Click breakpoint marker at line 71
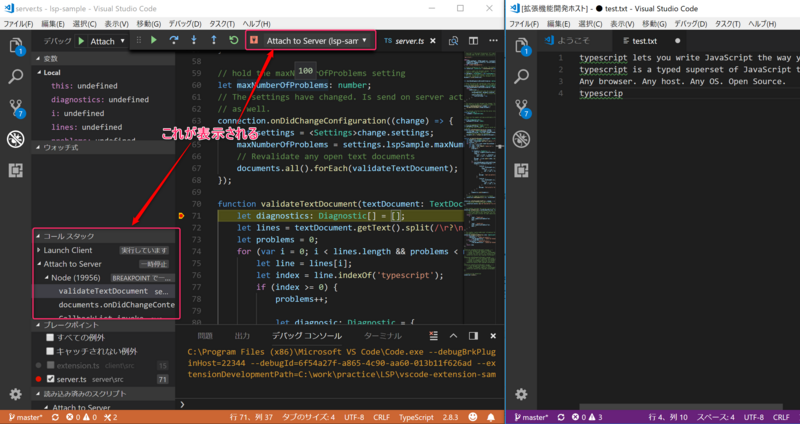 pos(181,216)
